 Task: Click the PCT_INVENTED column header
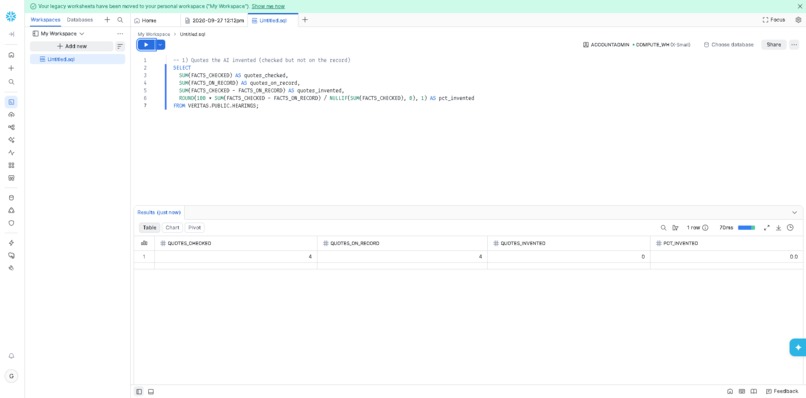(x=727, y=243)
